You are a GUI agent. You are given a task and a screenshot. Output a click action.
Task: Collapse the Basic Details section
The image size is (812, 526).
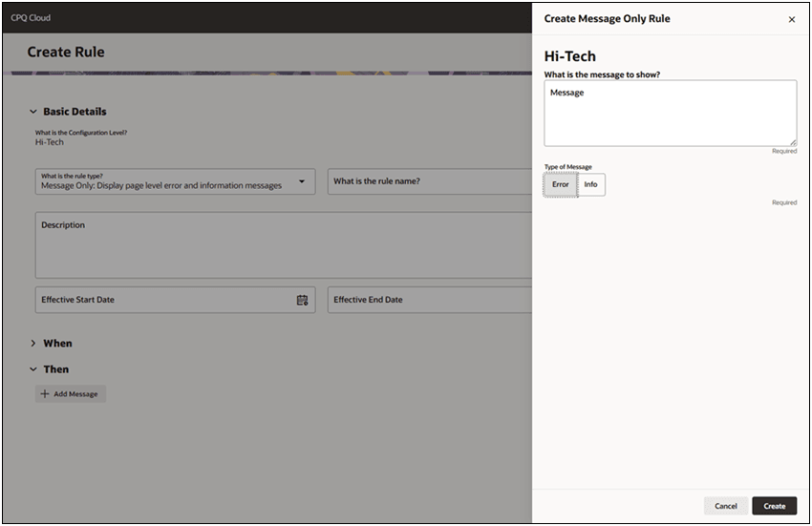tap(33, 112)
